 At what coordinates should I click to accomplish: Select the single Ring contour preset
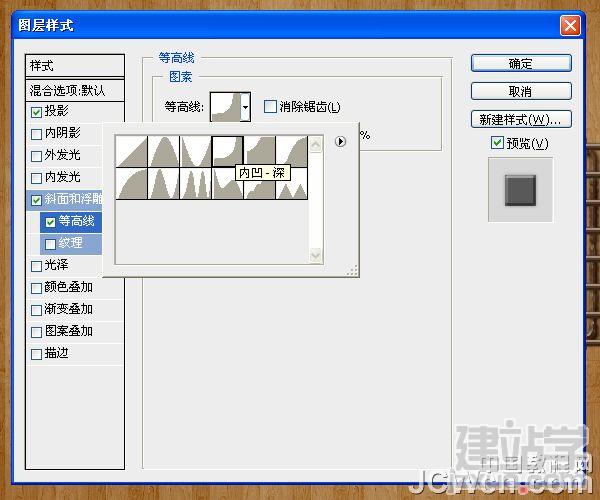pos(163,184)
